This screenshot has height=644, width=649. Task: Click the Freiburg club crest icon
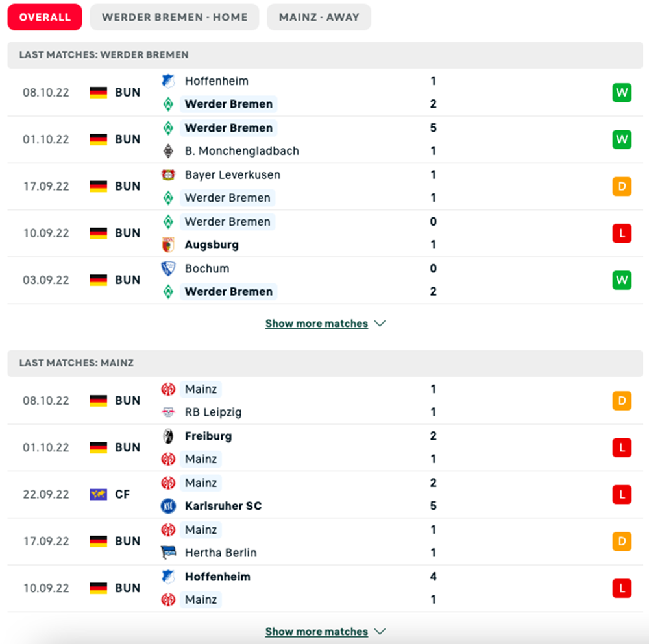[x=168, y=436]
